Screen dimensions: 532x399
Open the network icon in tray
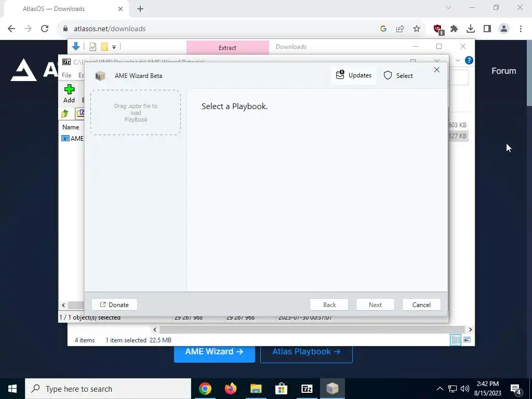(453, 389)
